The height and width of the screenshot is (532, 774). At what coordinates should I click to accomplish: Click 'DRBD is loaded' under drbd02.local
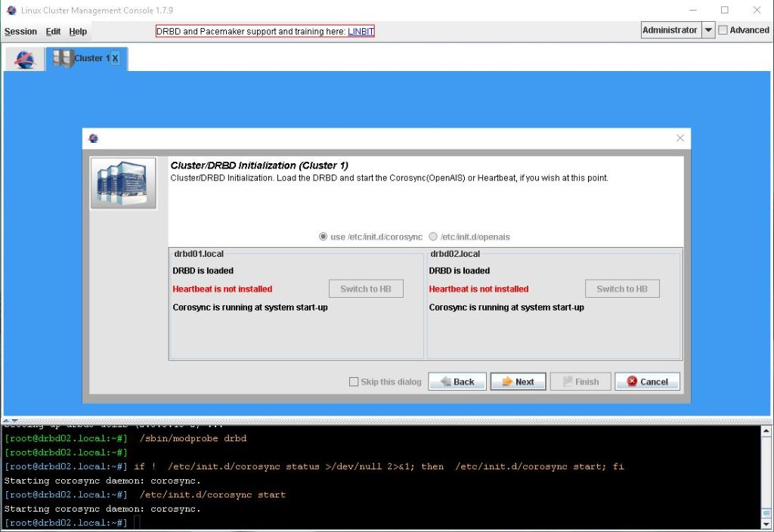(459, 271)
